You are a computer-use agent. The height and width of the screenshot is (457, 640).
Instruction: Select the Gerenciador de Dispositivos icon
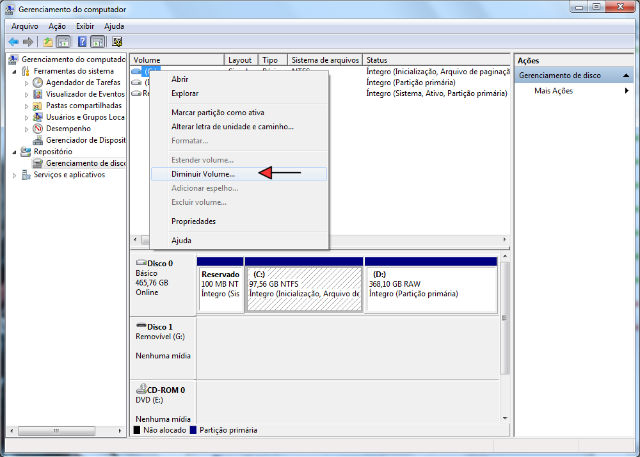click(x=38, y=140)
